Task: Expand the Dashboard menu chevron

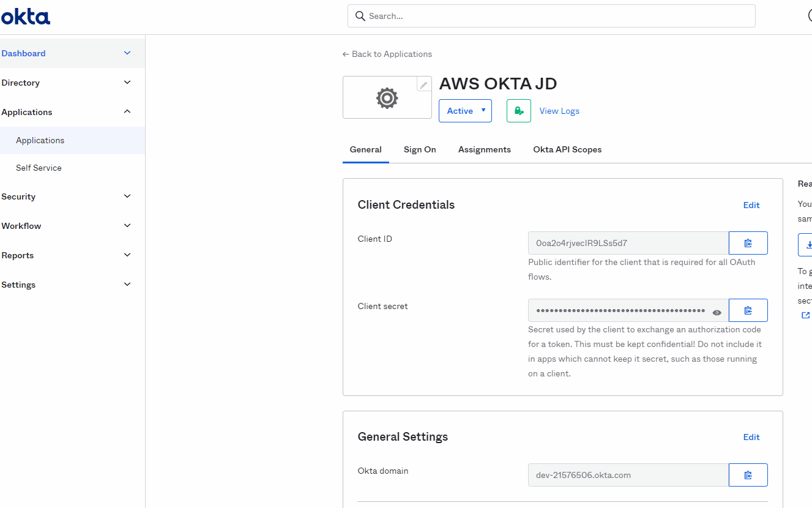Action: pos(127,53)
